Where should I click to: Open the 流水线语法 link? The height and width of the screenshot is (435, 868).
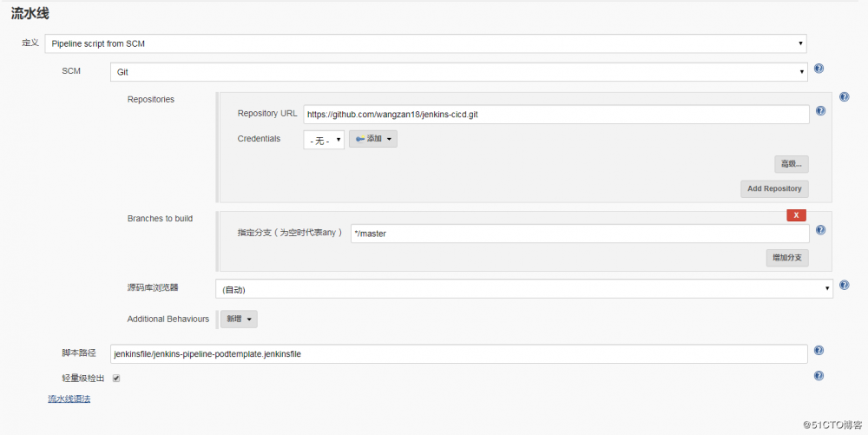tap(69, 399)
